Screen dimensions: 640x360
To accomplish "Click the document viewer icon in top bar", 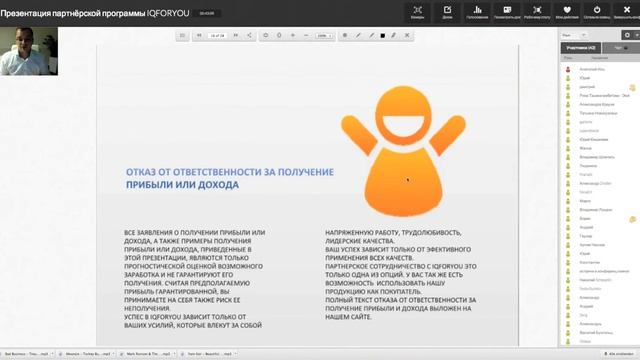I will click(x=507, y=12).
